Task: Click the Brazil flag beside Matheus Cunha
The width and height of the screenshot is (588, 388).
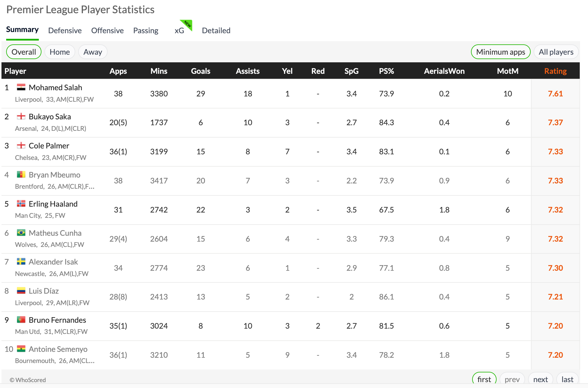Action: (x=21, y=233)
